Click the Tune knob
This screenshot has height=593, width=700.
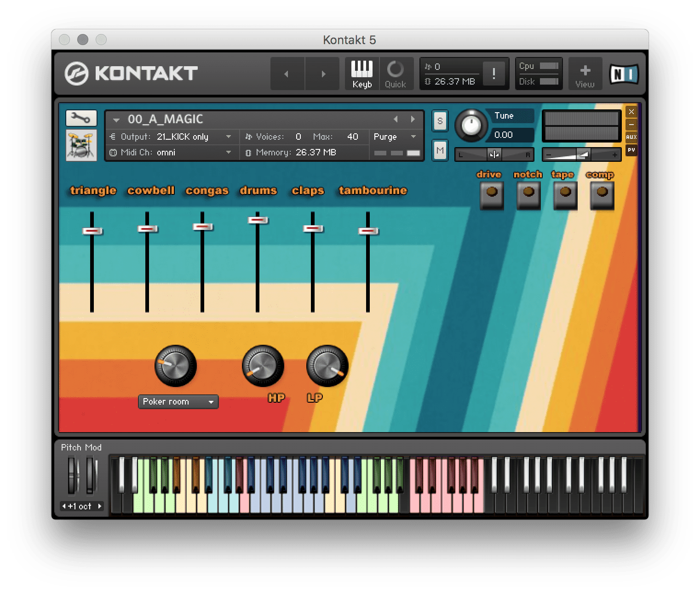(x=471, y=125)
